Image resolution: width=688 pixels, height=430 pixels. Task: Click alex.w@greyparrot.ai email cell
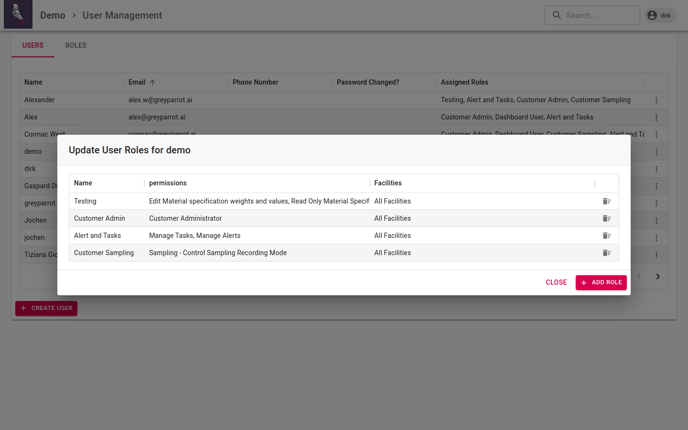click(160, 100)
